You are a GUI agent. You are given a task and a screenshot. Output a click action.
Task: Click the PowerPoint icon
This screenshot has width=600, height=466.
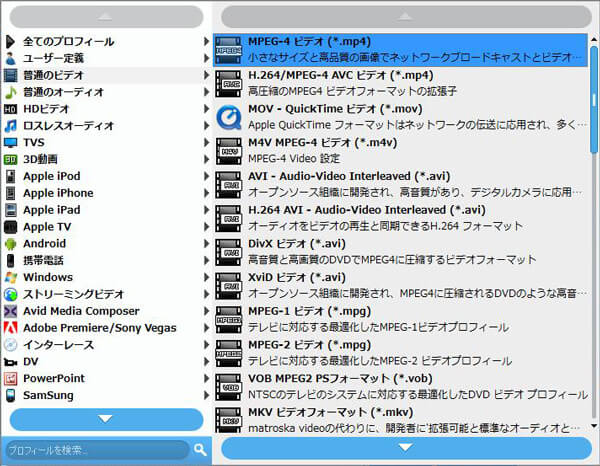(10, 378)
